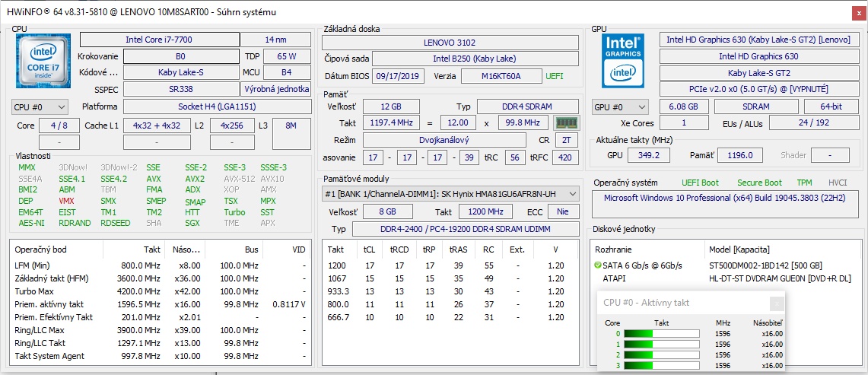Click the Operačný bod column header
Image resolution: width=868 pixels, height=375 pixels.
coord(56,249)
